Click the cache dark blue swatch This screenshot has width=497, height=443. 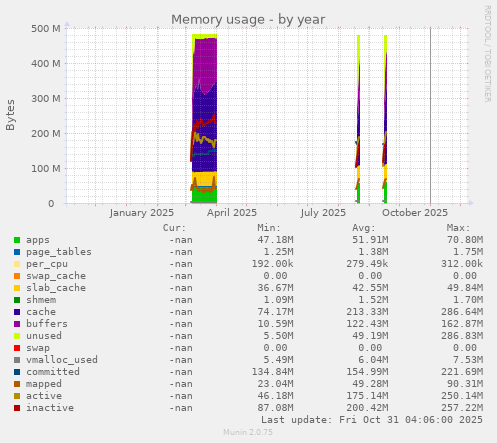(17, 312)
